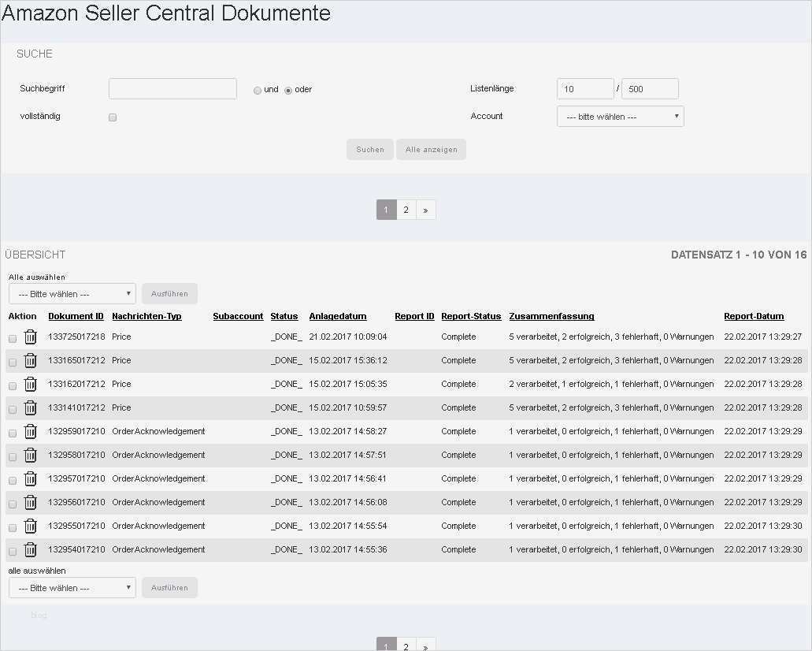Check the row for document 132955017210
The image size is (812, 651).
13,528
